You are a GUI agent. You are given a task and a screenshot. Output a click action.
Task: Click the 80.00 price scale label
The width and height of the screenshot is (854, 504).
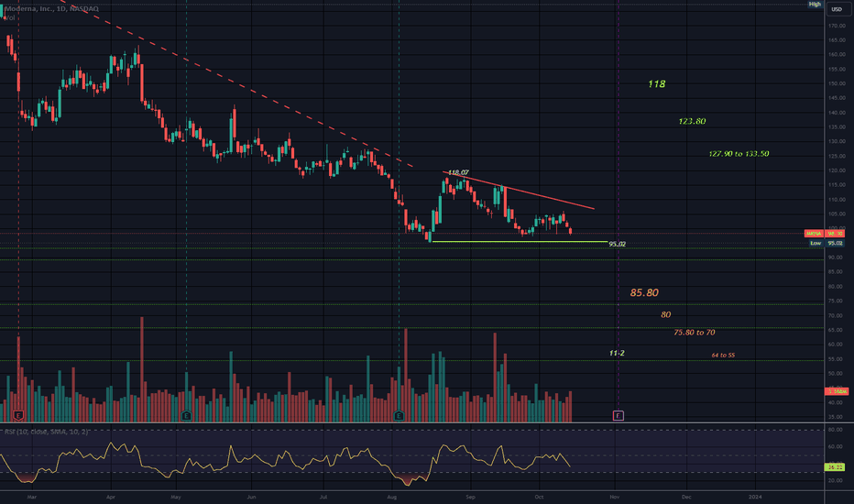click(835, 287)
